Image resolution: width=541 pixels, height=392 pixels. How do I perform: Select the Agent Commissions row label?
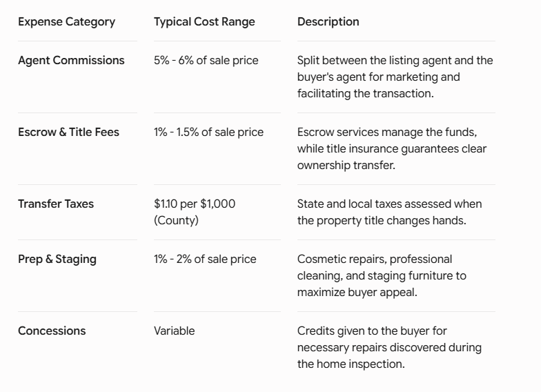click(x=71, y=61)
